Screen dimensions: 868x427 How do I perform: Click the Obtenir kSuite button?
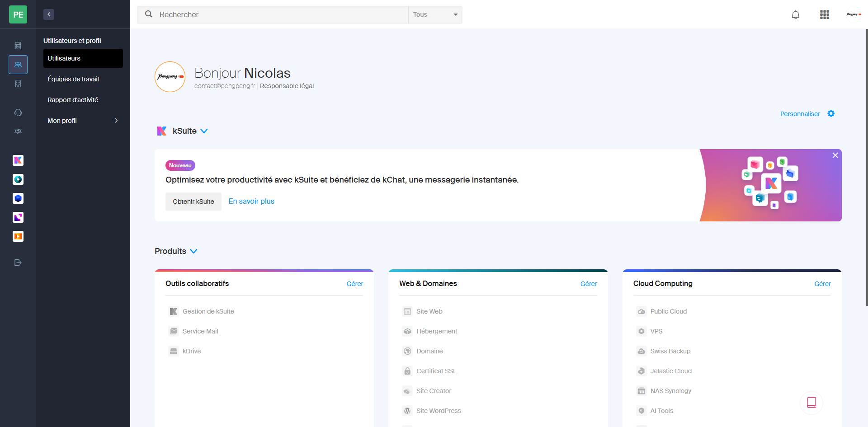[x=193, y=202]
